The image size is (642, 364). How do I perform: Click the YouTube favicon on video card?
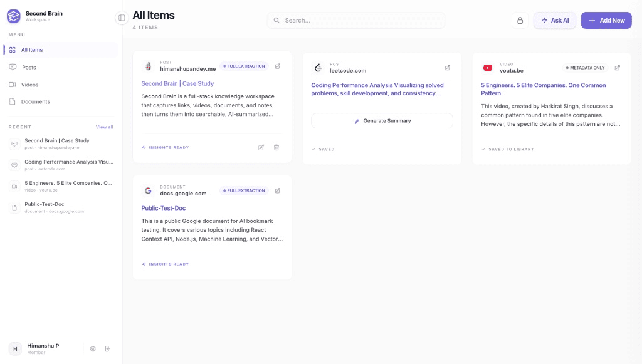(488, 68)
